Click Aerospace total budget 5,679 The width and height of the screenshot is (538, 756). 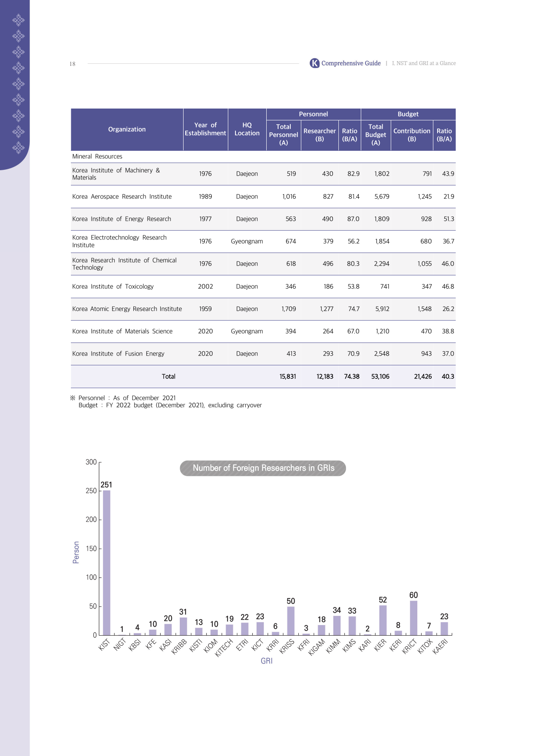click(x=382, y=196)
